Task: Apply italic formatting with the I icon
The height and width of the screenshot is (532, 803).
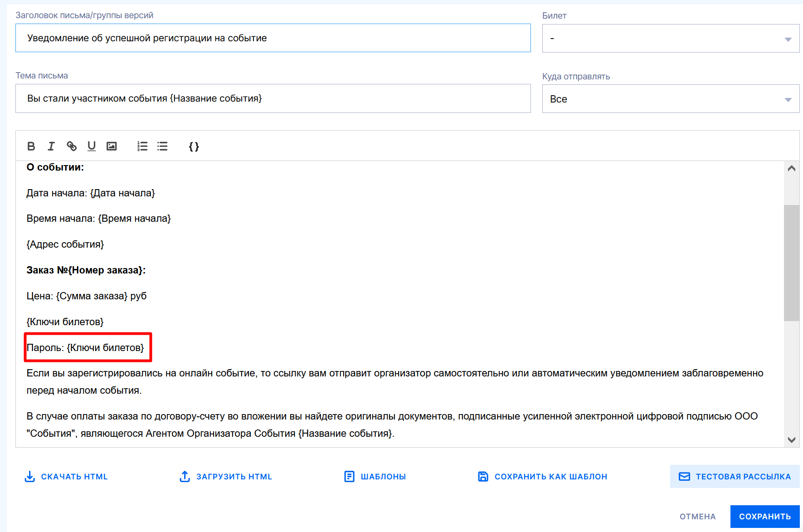Action: pyautogui.click(x=51, y=146)
